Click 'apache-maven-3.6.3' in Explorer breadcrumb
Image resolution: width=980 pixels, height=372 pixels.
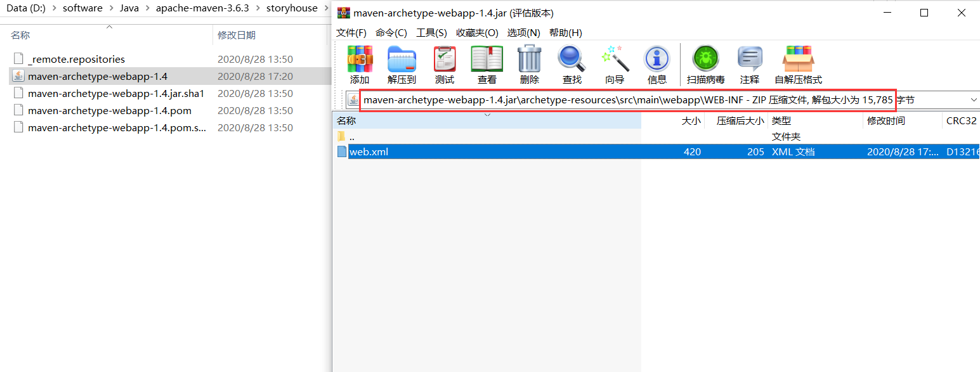pyautogui.click(x=203, y=8)
